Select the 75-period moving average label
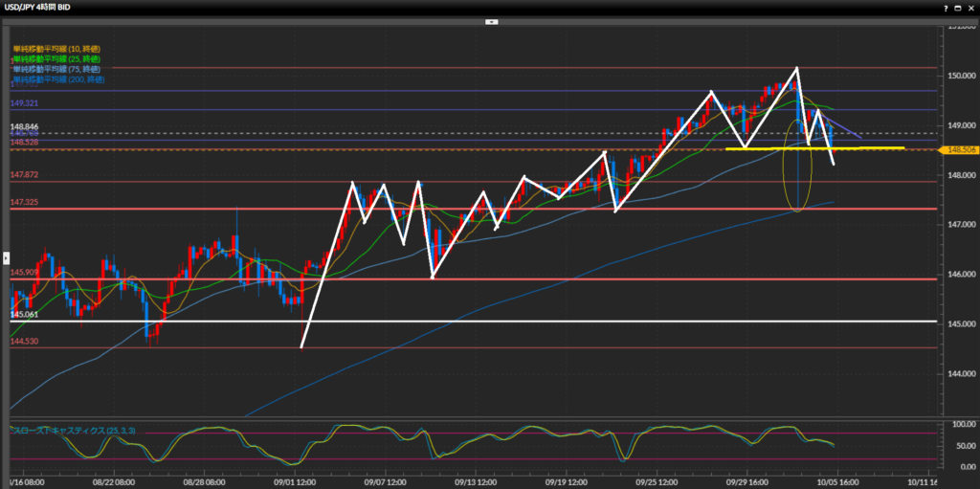The height and width of the screenshot is (489, 980). [57, 69]
